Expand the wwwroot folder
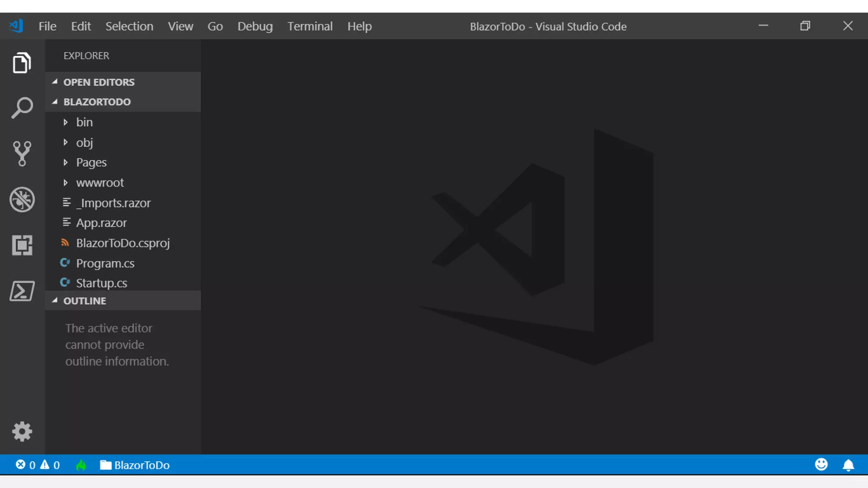This screenshot has width=868, height=488. 100,183
